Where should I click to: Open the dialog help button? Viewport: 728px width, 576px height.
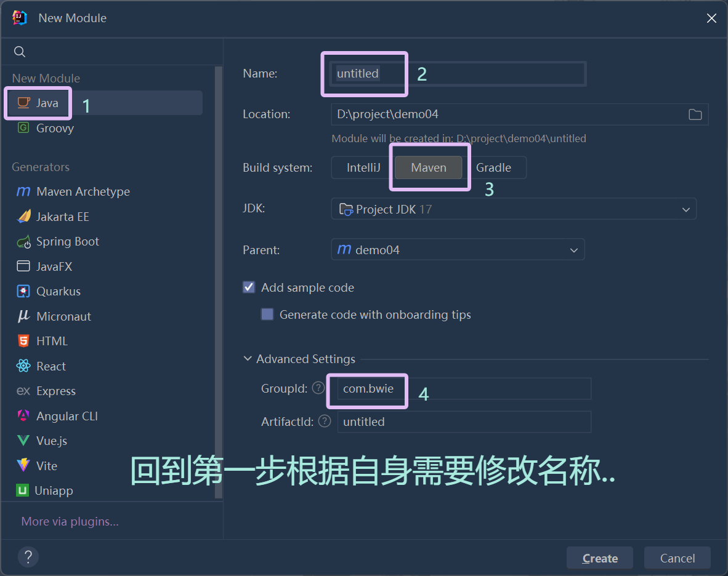pos(28,556)
